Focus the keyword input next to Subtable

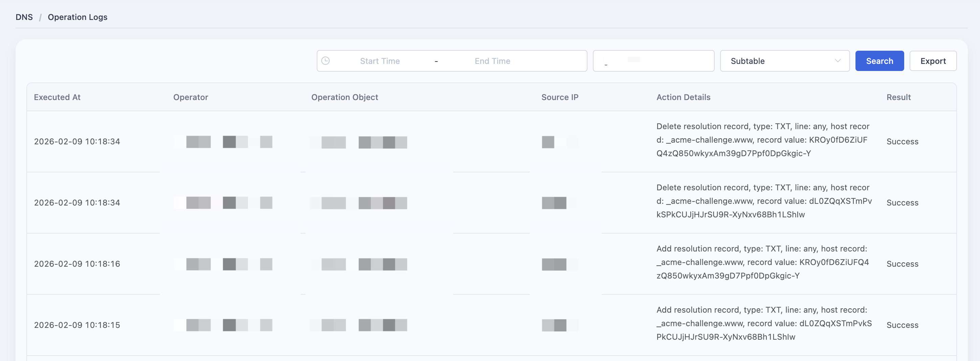(653, 61)
